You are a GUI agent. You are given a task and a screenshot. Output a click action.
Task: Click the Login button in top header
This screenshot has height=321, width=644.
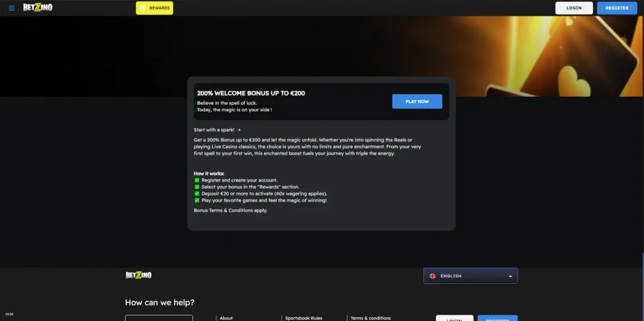pyautogui.click(x=574, y=8)
